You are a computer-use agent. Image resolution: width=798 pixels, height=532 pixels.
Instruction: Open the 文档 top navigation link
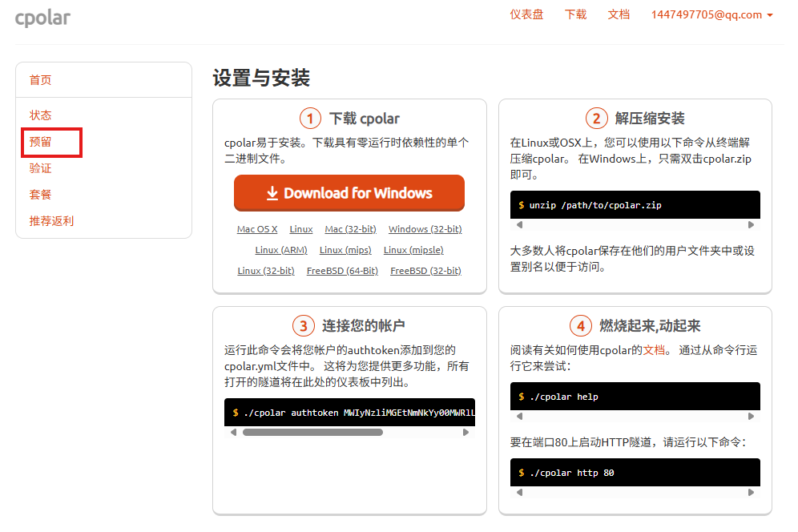(x=619, y=14)
